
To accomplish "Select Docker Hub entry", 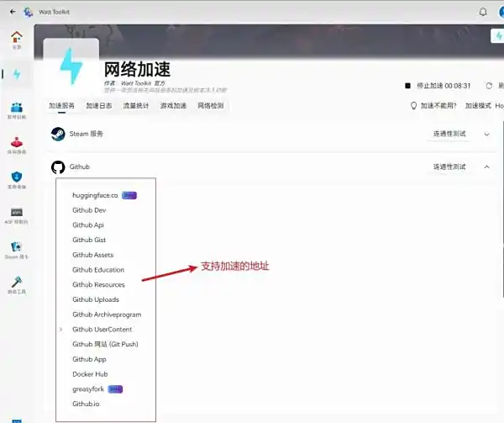I will 90,374.
